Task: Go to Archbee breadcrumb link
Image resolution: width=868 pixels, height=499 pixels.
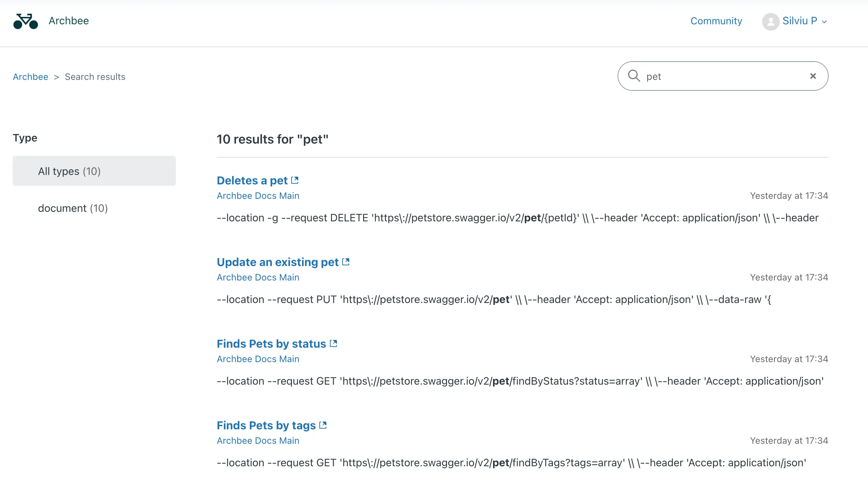Action: click(31, 77)
